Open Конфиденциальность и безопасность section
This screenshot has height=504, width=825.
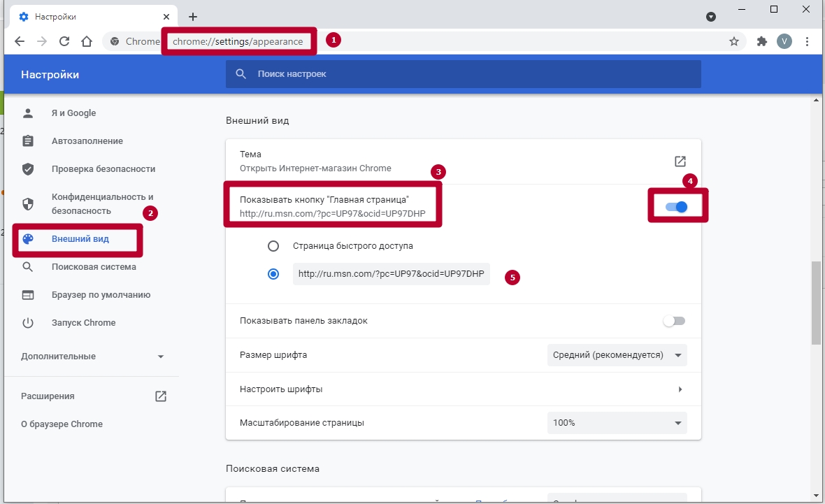click(103, 203)
